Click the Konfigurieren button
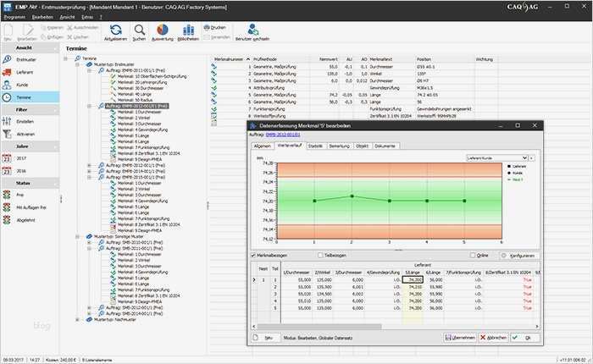 point(519,256)
